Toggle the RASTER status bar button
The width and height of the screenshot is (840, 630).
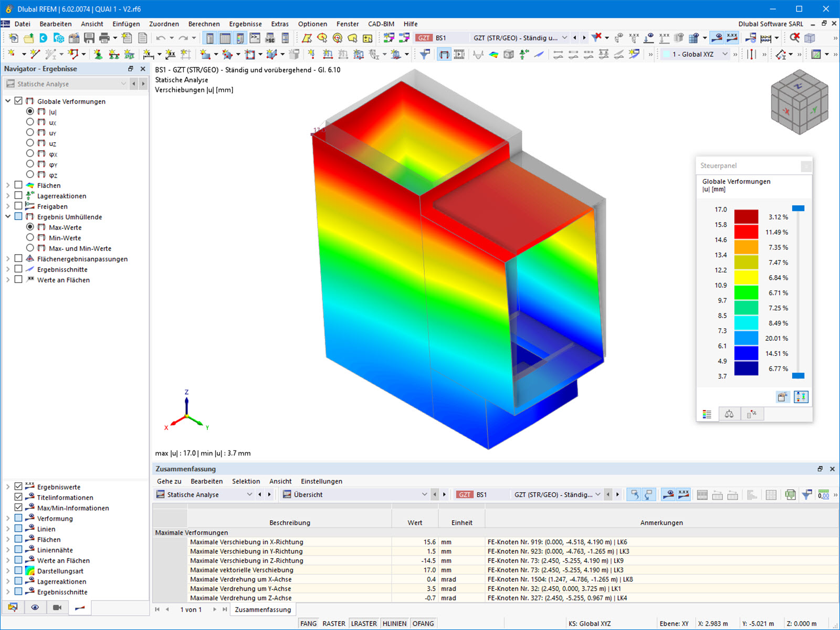334,624
